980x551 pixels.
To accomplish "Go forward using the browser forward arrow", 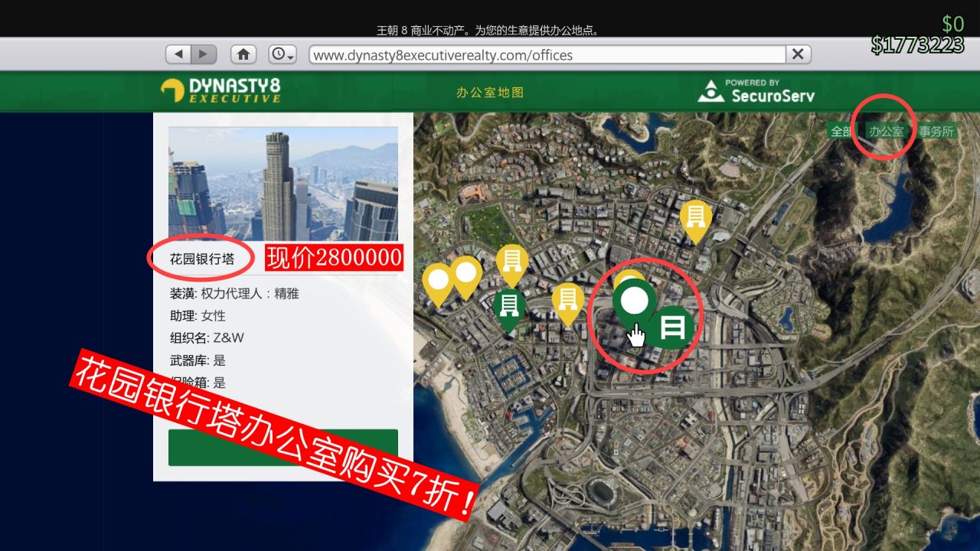I will (x=204, y=54).
